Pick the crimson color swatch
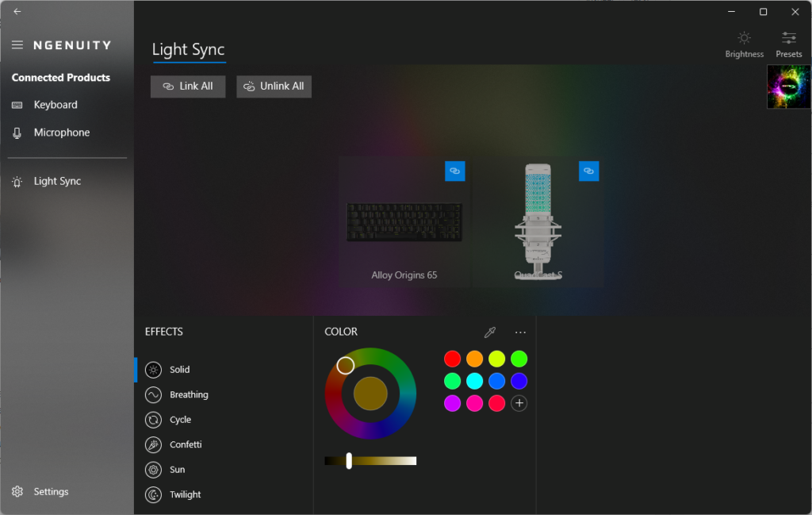Viewport: 812px width, 515px height. tap(496, 403)
